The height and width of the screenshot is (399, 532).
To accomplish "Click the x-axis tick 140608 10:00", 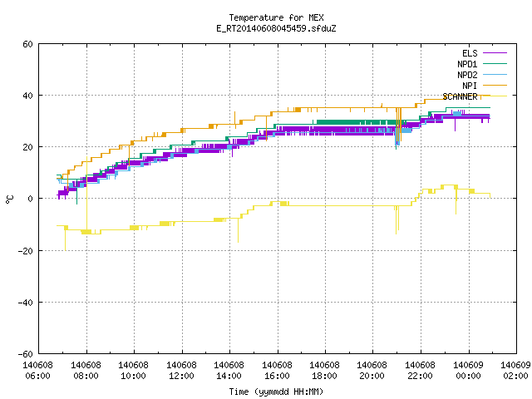I will pyautogui.click(x=133, y=371).
